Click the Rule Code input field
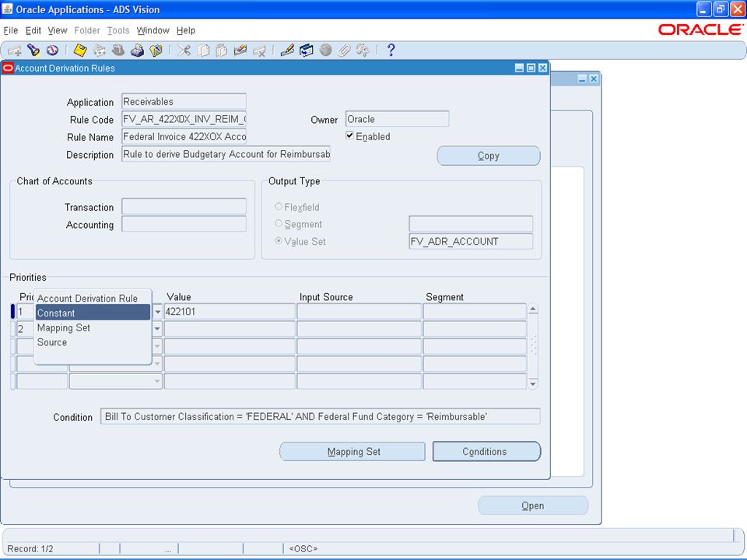This screenshot has height=560, width=747. [184, 119]
